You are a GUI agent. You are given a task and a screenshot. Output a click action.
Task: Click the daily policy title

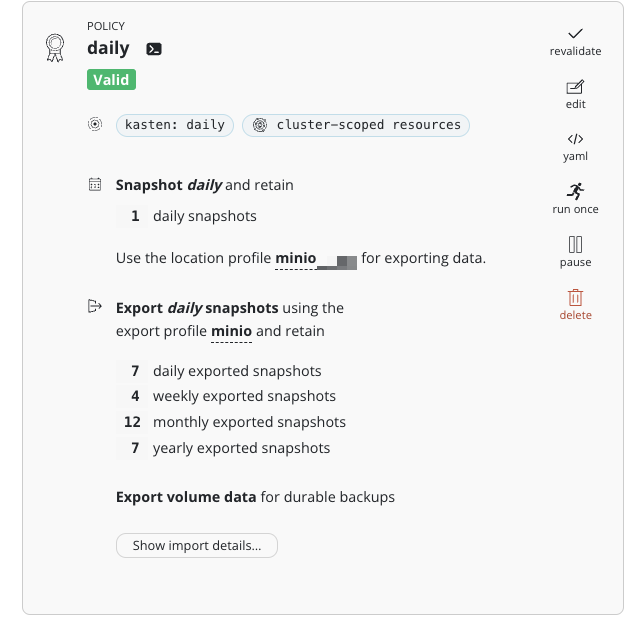click(108, 48)
